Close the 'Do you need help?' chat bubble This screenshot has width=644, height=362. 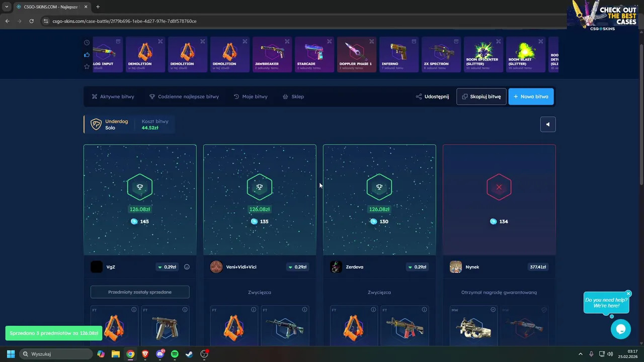pyautogui.click(x=628, y=293)
